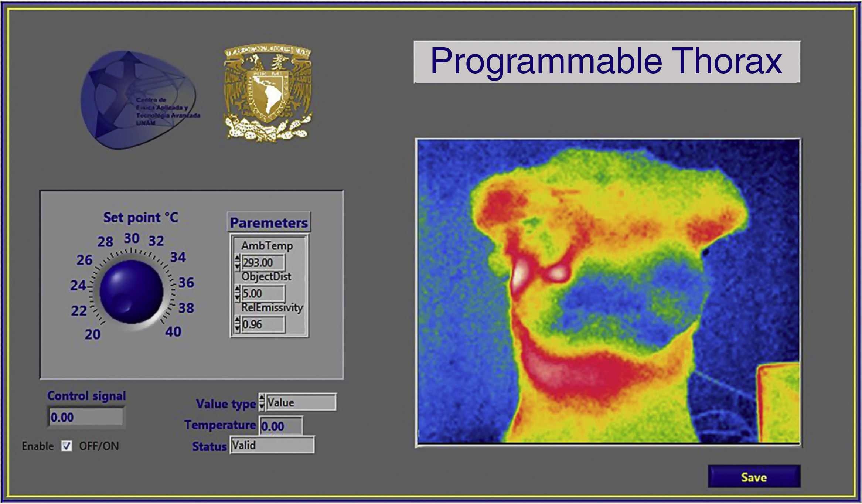Step Value type down arrow
Screen dimensions: 862x504
262,406
